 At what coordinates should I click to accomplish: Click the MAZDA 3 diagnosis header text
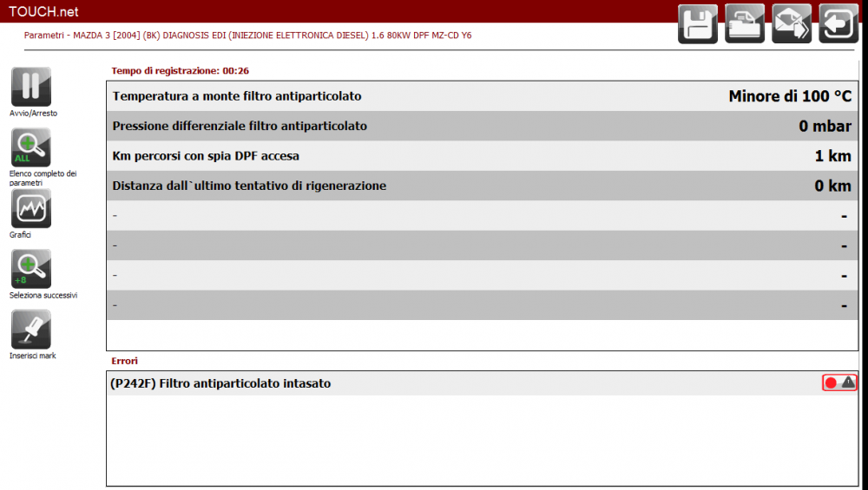point(247,36)
